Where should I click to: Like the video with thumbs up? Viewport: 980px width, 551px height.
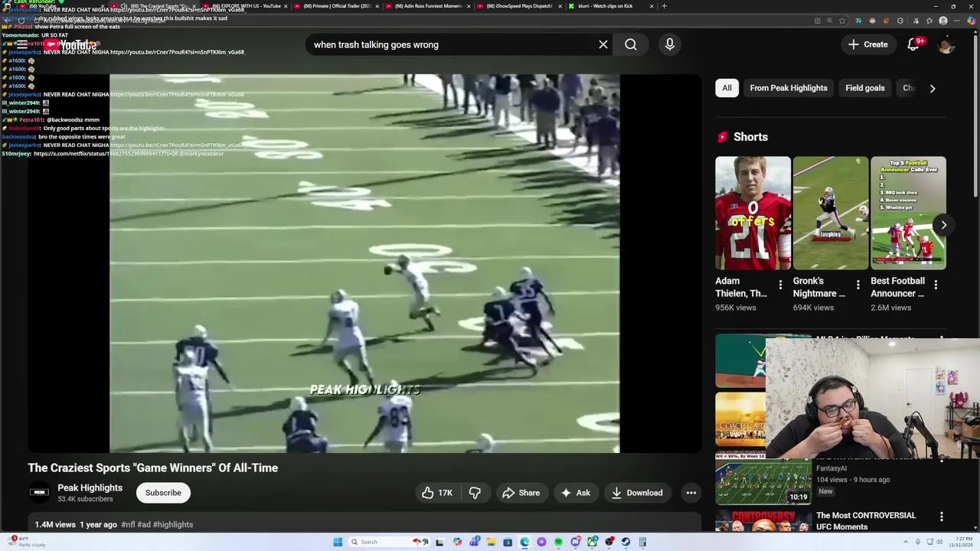tap(438, 493)
